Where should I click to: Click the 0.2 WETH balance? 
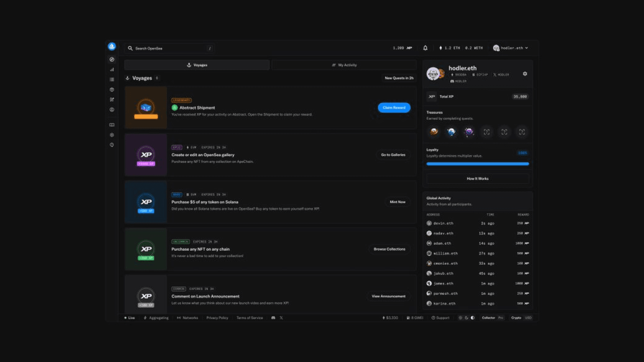(x=474, y=48)
